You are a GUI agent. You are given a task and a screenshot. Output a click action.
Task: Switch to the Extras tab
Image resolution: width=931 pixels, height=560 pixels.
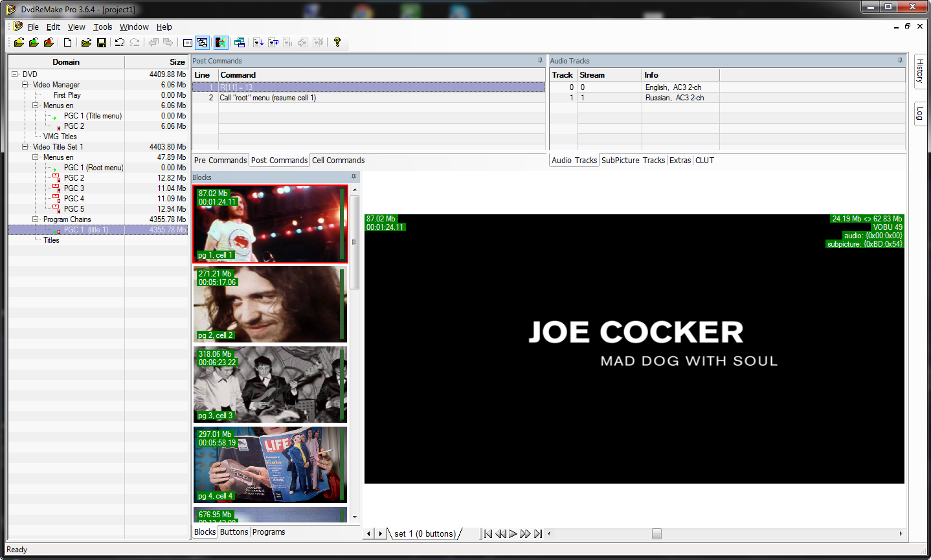click(680, 161)
